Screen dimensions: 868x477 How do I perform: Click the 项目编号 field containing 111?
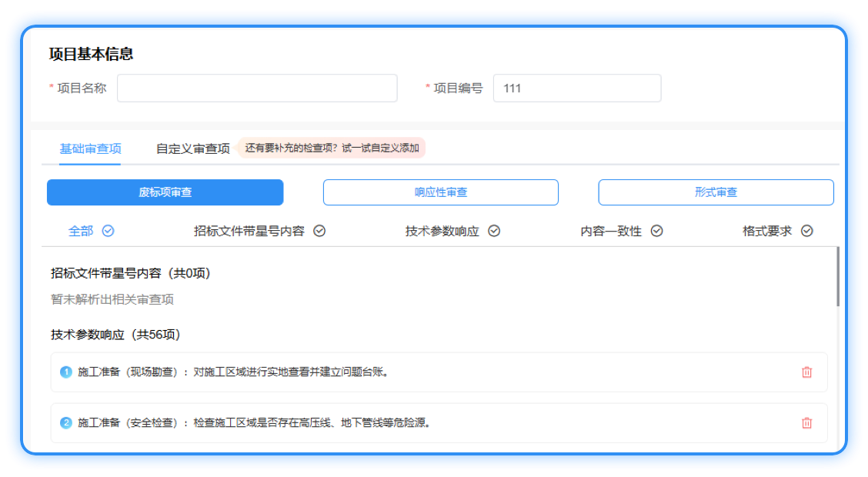pyautogui.click(x=576, y=88)
